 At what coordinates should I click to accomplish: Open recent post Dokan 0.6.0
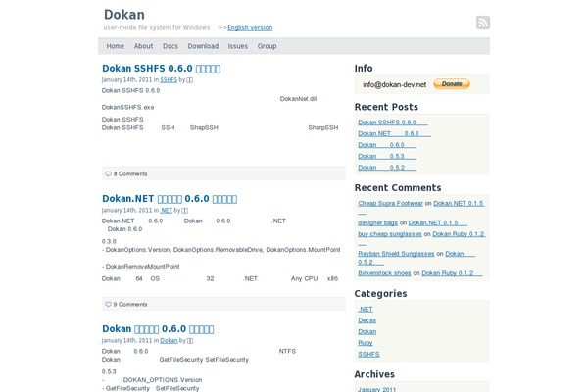click(x=387, y=145)
